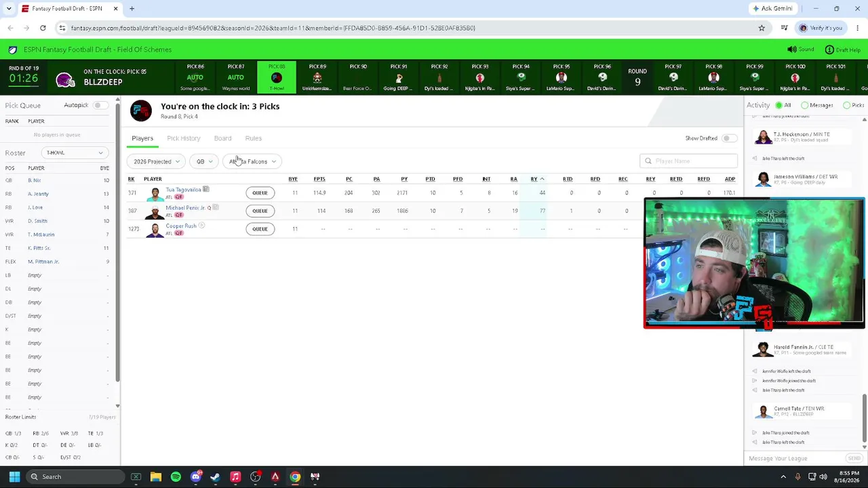Screen dimensions: 868x488
Task: Click the Pick 95 team avatar
Action: [561, 78]
